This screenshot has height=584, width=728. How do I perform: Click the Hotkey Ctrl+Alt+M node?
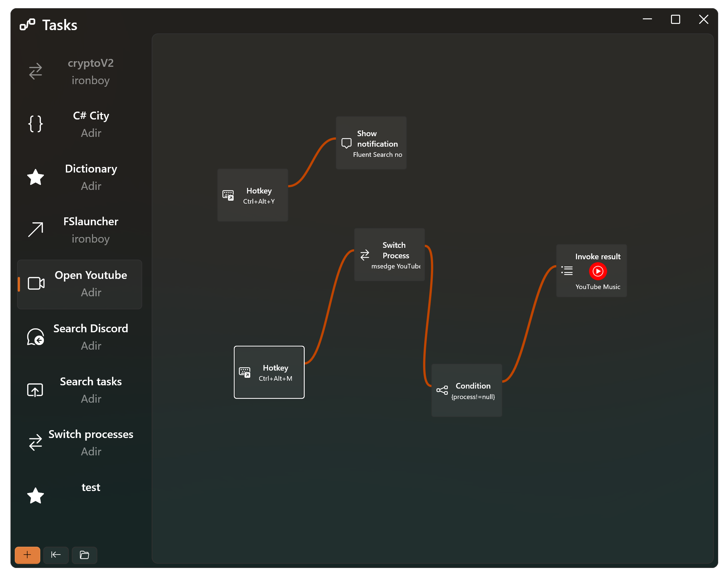coord(269,372)
